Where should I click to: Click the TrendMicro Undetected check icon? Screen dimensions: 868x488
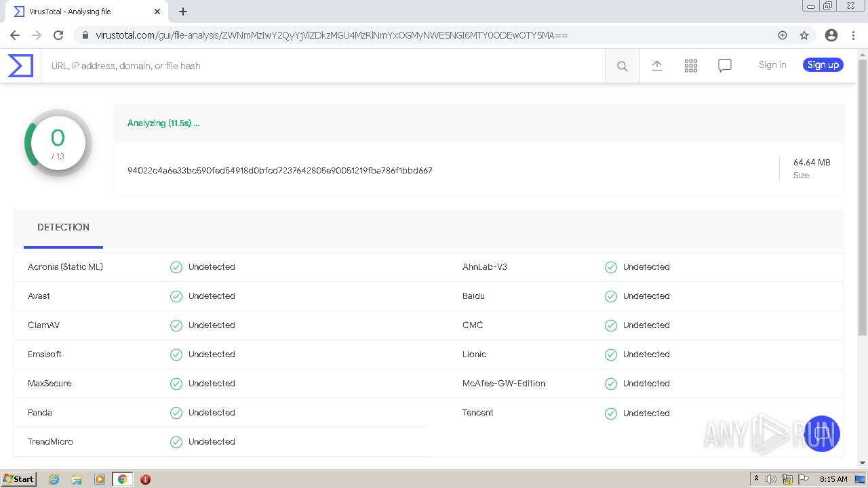pyautogui.click(x=176, y=442)
